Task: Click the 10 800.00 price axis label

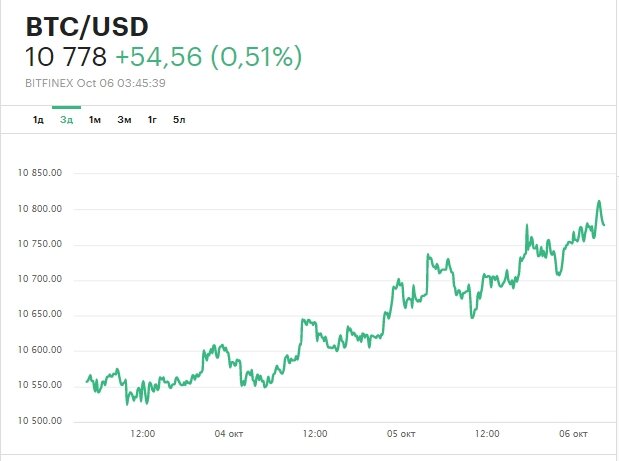Action: (41, 209)
